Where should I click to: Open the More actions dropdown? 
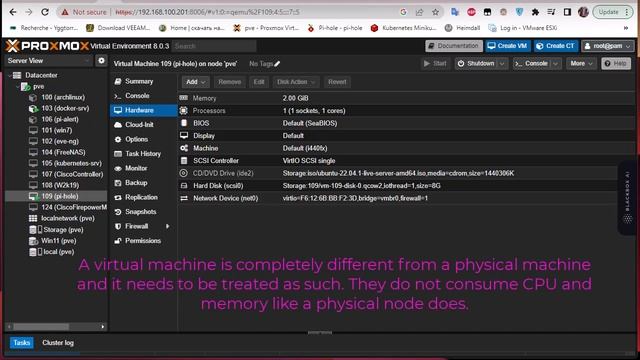pos(581,64)
